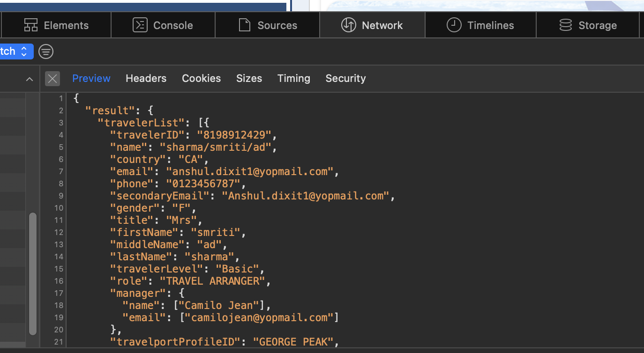Open the Sizes view

[x=249, y=79]
